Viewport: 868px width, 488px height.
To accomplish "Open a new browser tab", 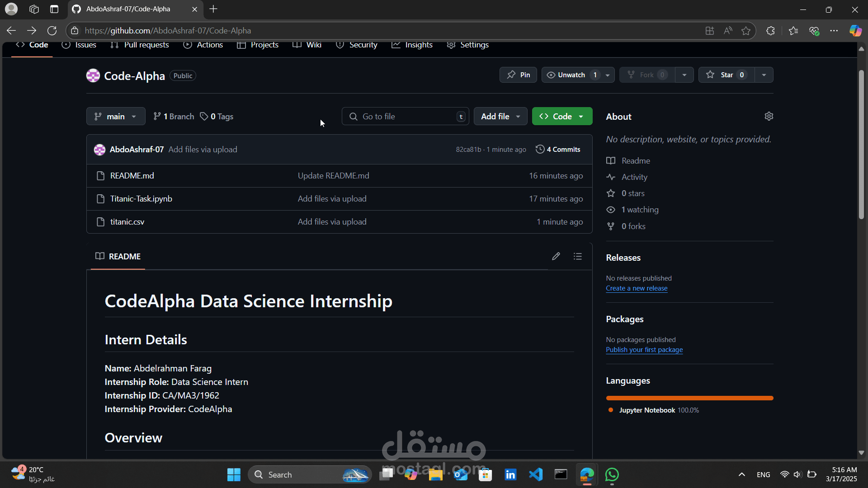I will click(213, 9).
